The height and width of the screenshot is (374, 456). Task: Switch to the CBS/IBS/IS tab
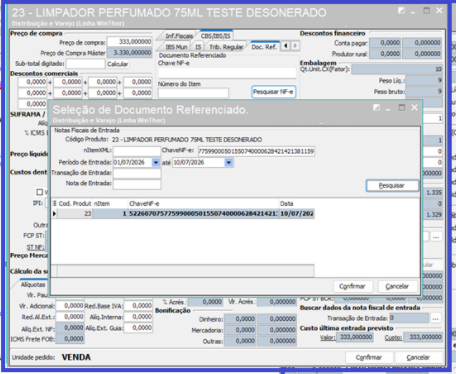pos(215,36)
